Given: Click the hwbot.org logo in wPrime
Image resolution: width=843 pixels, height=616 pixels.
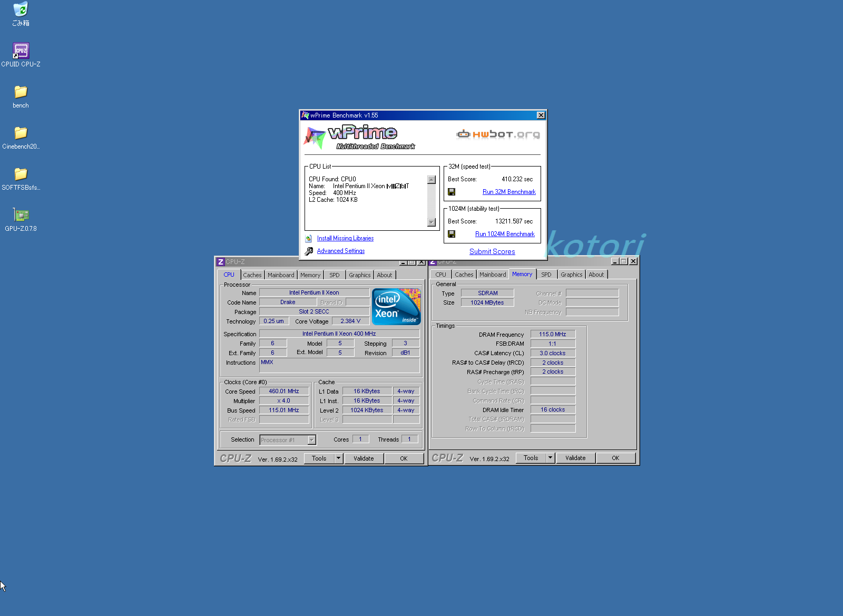Looking at the screenshot, I should pos(498,134).
